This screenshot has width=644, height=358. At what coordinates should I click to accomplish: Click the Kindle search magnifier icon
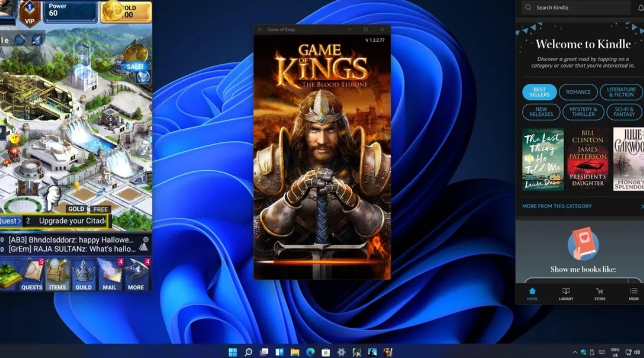tap(529, 8)
